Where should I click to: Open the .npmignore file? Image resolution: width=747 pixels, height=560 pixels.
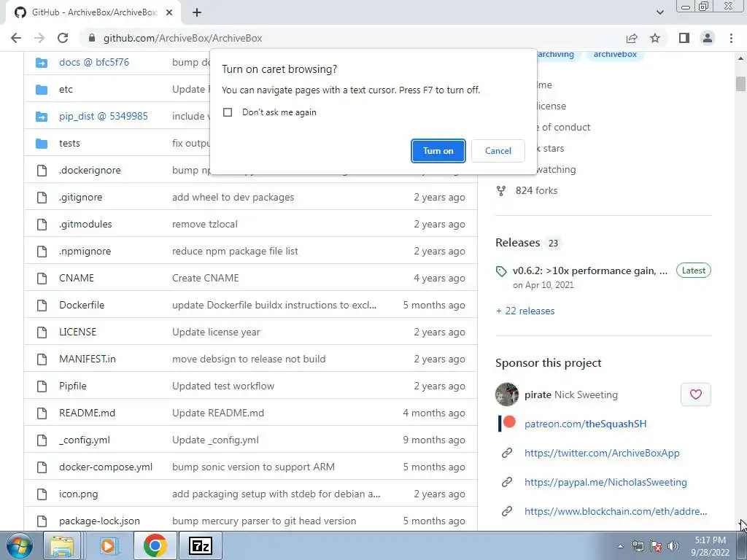coord(85,252)
